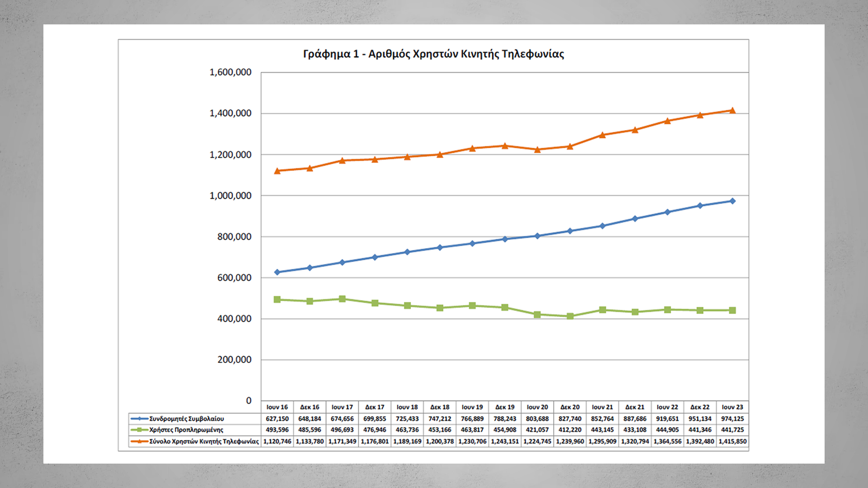
Task: Click the green square marker for Ιουν 17
Action: point(342,299)
